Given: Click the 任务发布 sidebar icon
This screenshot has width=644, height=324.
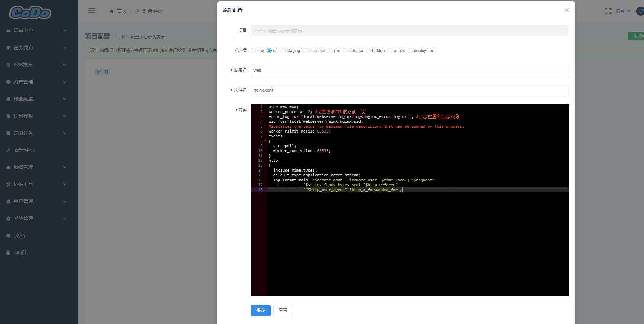Looking at the screenshot, I should pos(8,48).
